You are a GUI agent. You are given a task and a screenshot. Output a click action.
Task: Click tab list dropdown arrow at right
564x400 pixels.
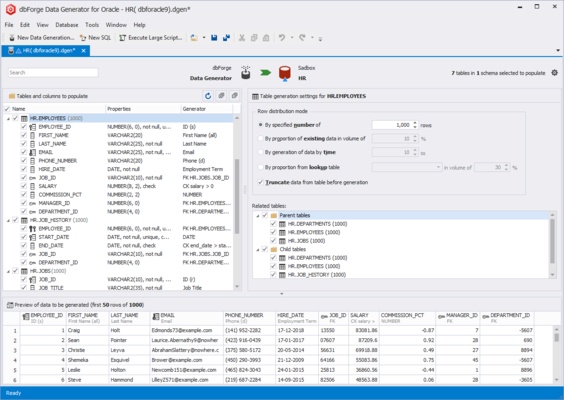558,50
